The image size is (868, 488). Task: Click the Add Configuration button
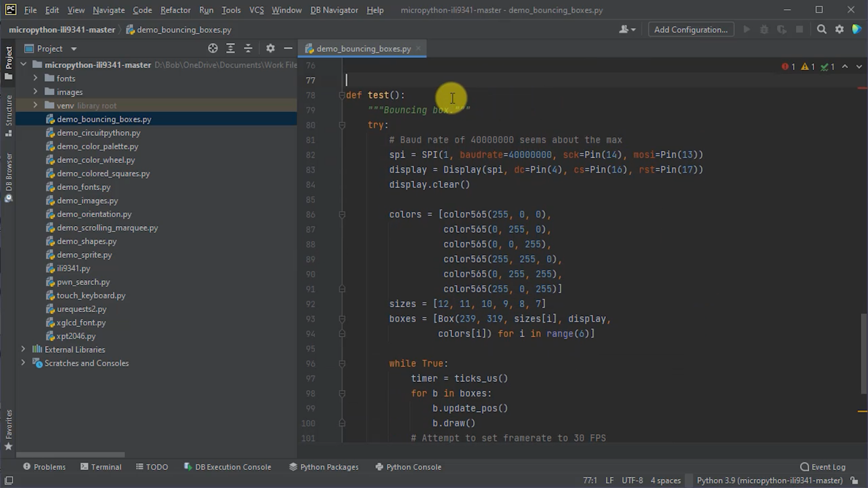691,29
